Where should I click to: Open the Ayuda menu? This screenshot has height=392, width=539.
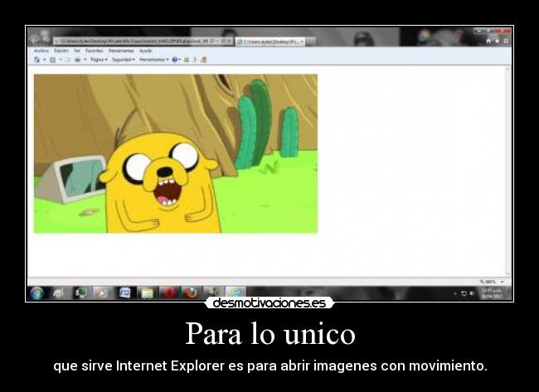pos(145,51)
